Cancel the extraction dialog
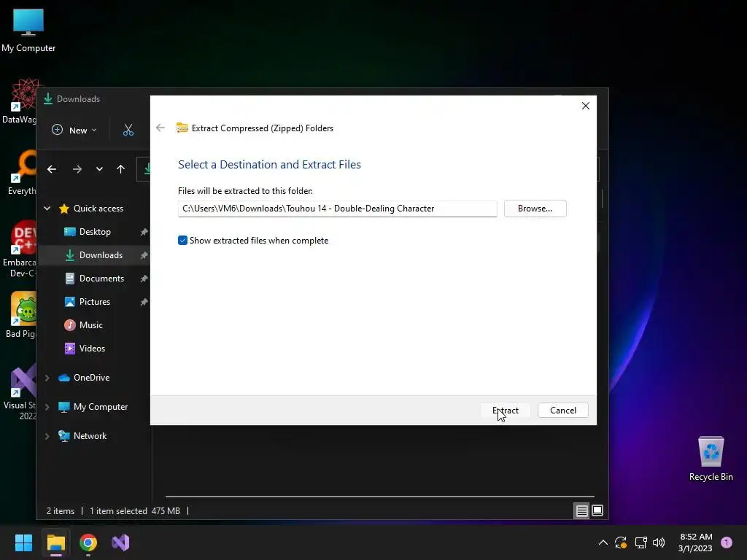747x560 pixels. [x=562, y=411]
